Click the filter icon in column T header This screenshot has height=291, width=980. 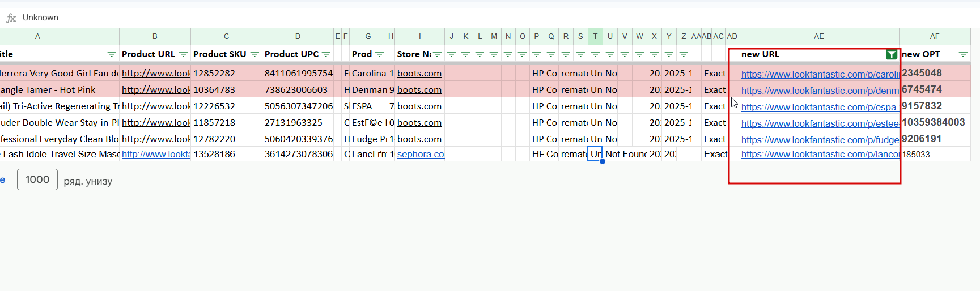(x=595, y=54)
